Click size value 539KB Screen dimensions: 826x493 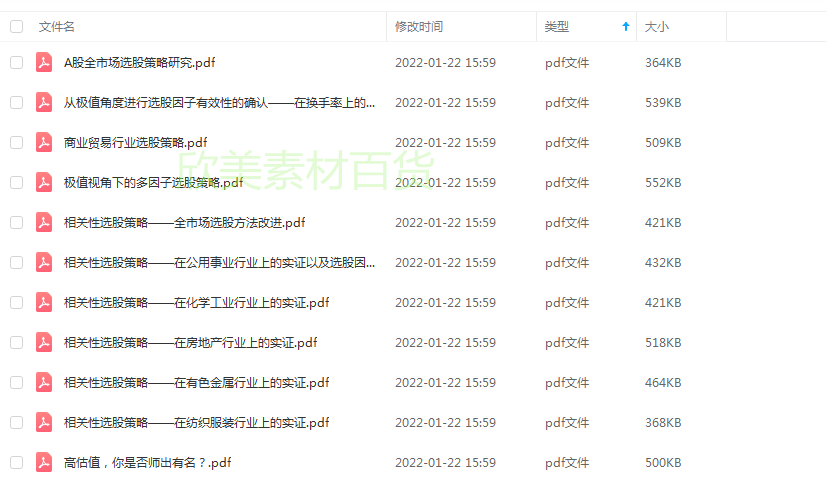[x=663, y=103]
